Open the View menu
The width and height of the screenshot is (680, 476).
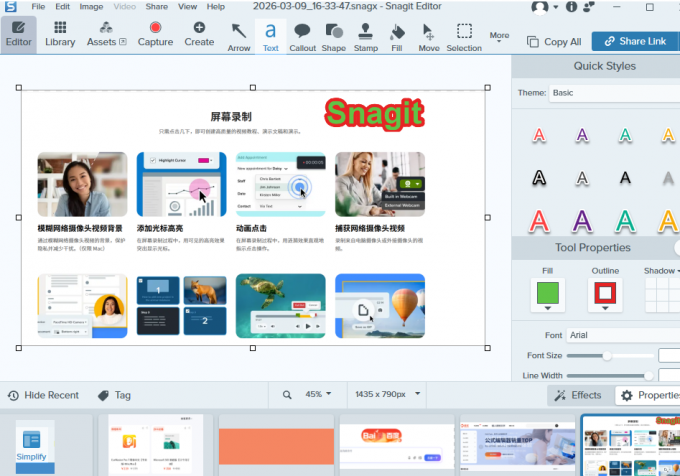tap(187, 7)
